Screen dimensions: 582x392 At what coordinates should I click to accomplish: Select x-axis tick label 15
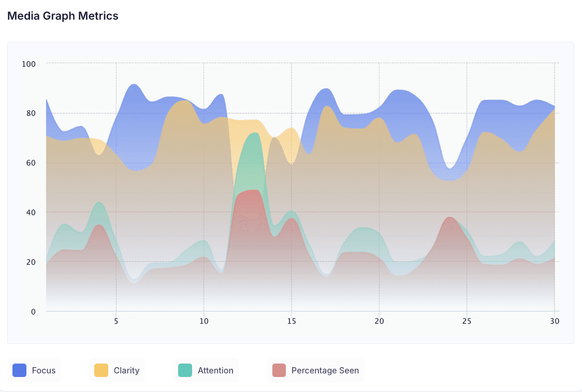tap(292, 321)
